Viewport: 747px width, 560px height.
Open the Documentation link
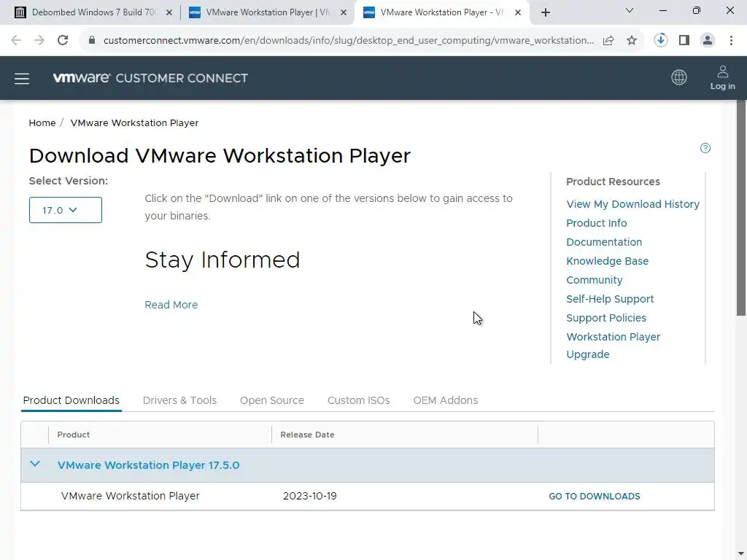coord(604,242)
